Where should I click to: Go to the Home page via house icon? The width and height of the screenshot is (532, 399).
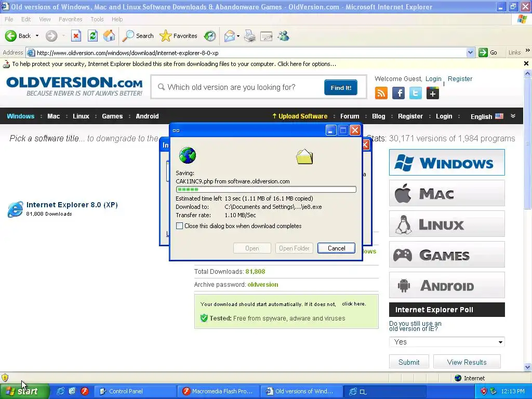click(x=109, y=36)
